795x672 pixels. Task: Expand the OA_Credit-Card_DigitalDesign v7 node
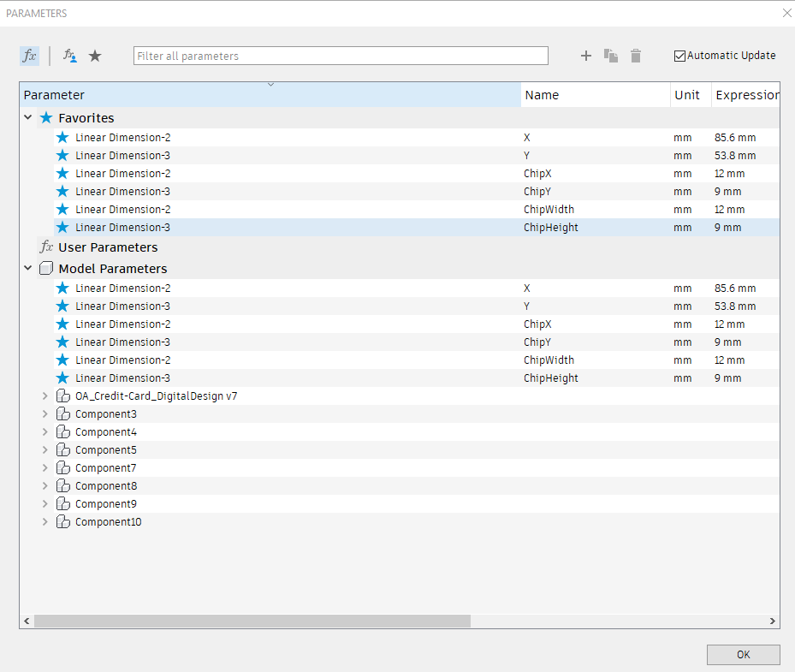(45, 396)
